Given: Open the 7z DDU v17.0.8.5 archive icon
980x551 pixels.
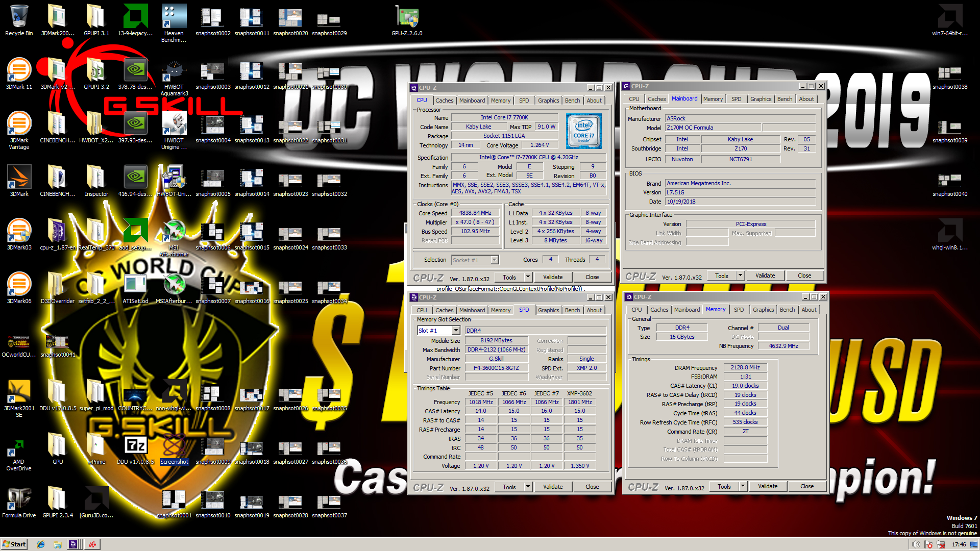Looking at the screenshot, I should coord(135,449).
